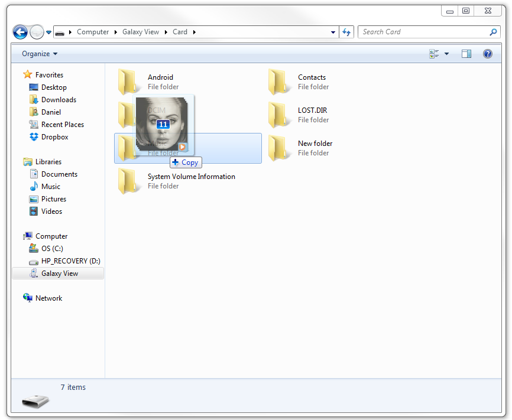
Task: Click the Galaxy View device icon
Action: pos(34,273)
